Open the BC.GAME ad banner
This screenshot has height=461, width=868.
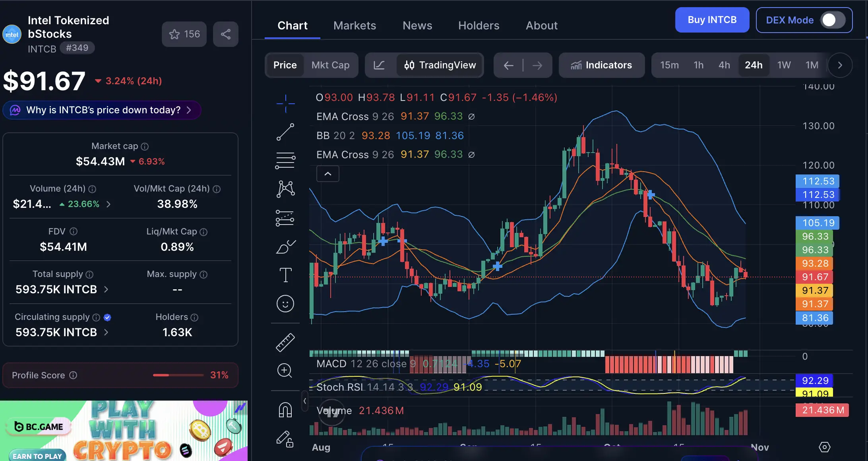pyautogui.click(x=124, y=431)
